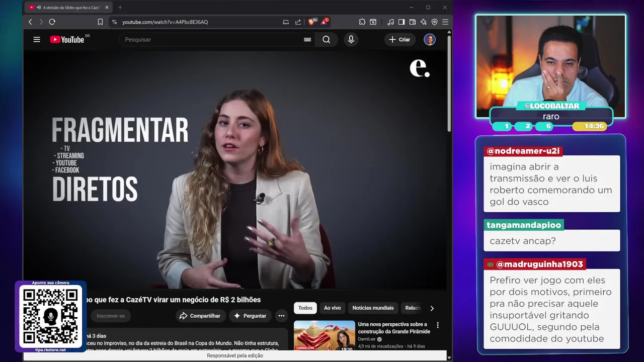Open the cast/install icon in address bar
This screenshot has height=362, width=644.
[286, 22]
